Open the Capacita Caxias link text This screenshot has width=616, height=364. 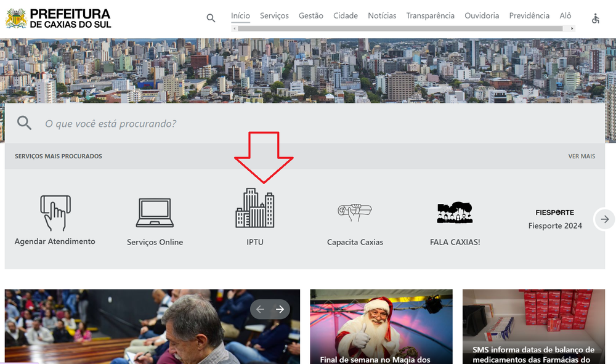pos(355,242)
